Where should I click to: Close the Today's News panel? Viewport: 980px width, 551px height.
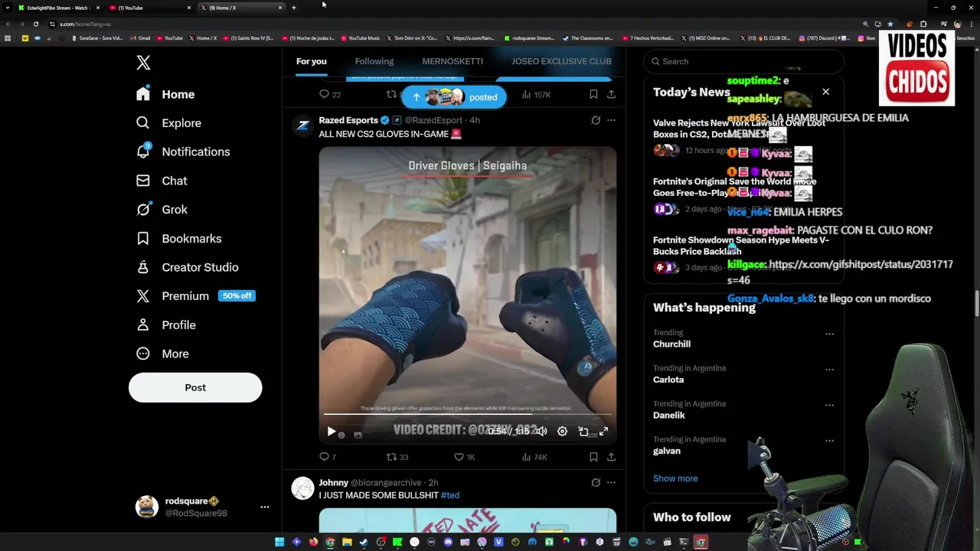coord(825,92)
